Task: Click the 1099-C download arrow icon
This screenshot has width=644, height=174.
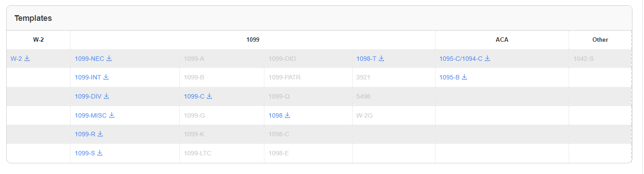Action: tap(209, 96)
